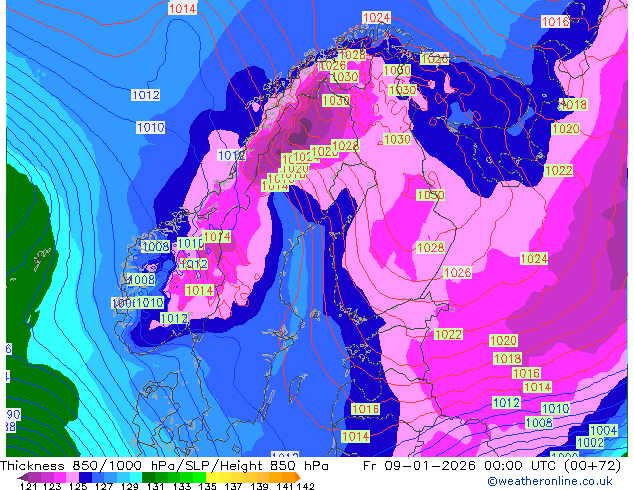Click the legend value 139

pyautogui.click(x=259, y=486)
